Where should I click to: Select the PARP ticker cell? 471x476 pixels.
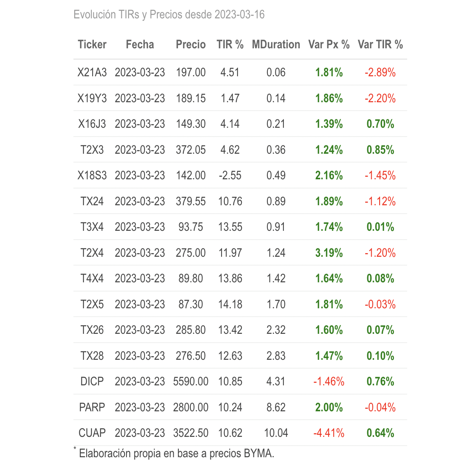(x=92, y=407)
